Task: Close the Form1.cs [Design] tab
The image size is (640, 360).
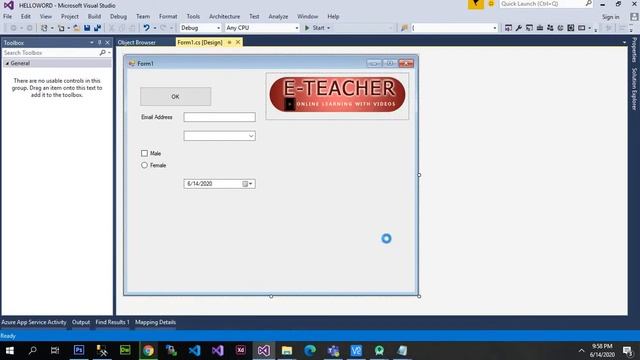Action: click(x=238, y=42)
